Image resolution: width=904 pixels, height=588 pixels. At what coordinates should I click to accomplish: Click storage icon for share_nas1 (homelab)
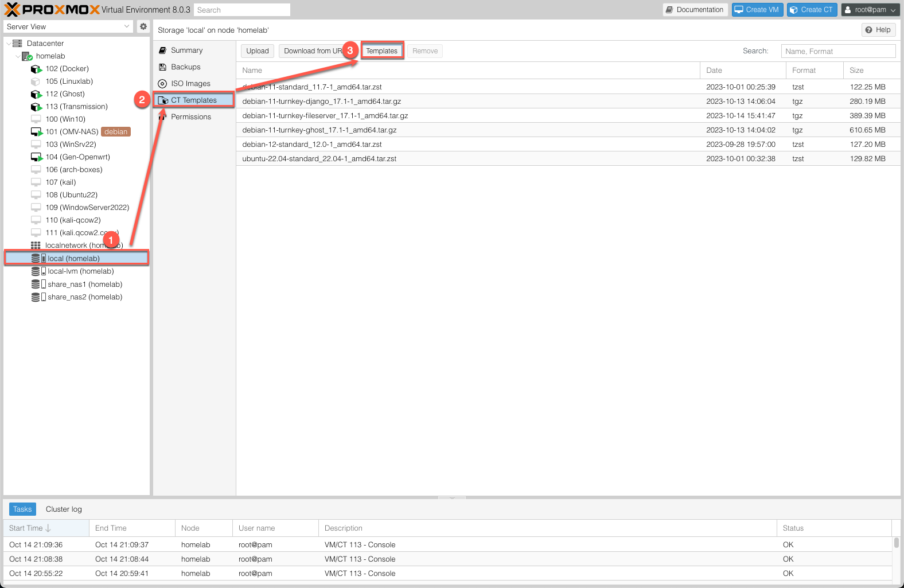(x=38, y=285)
